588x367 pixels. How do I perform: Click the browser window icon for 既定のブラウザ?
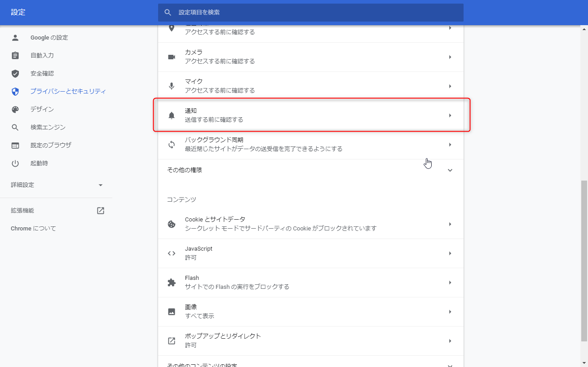[x=15, y=146]
